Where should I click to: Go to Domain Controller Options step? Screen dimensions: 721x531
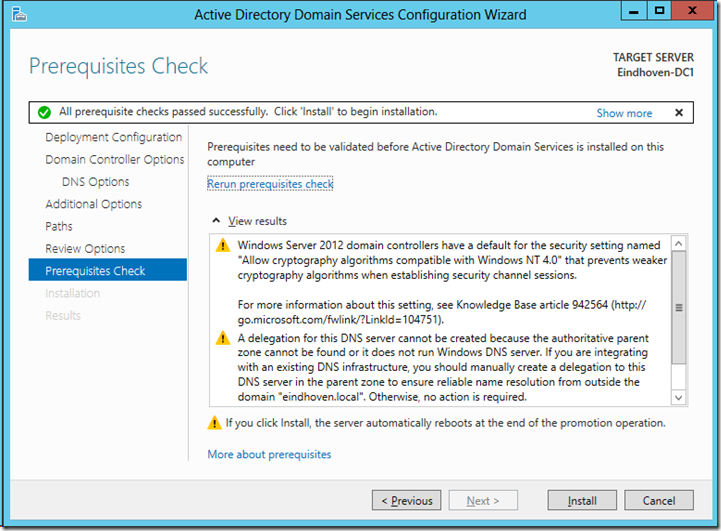[114, 159]
